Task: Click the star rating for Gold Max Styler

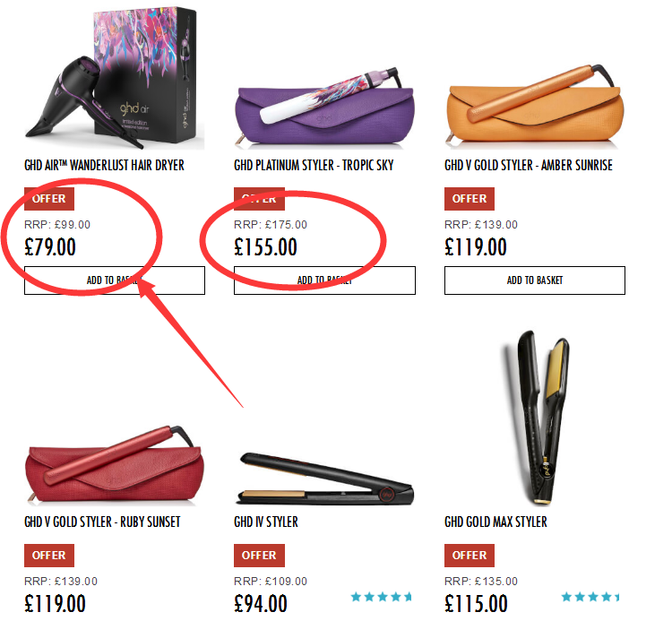Action: pyautogui.click(x=590, y=597)
